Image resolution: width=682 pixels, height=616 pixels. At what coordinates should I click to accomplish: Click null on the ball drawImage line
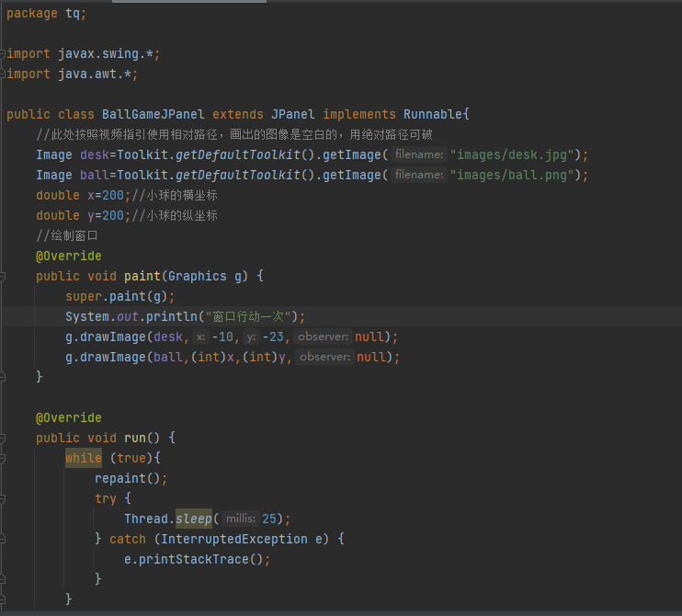point(371,357)
